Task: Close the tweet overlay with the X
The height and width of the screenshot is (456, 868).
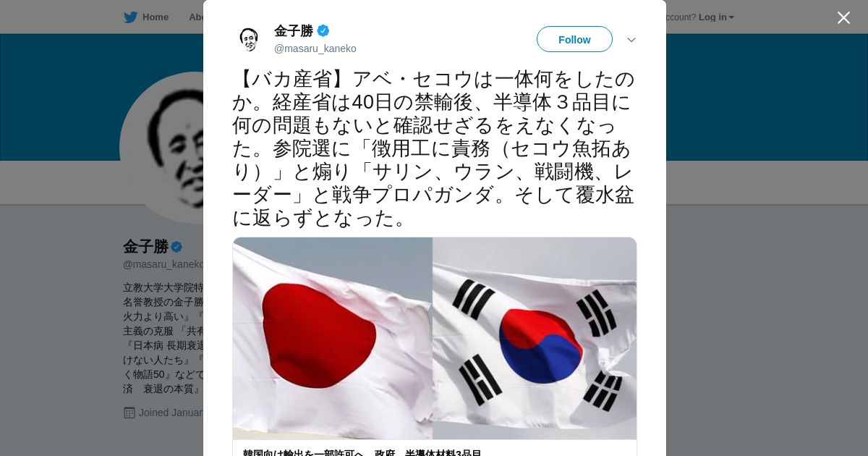Action: tap(843, 17)
